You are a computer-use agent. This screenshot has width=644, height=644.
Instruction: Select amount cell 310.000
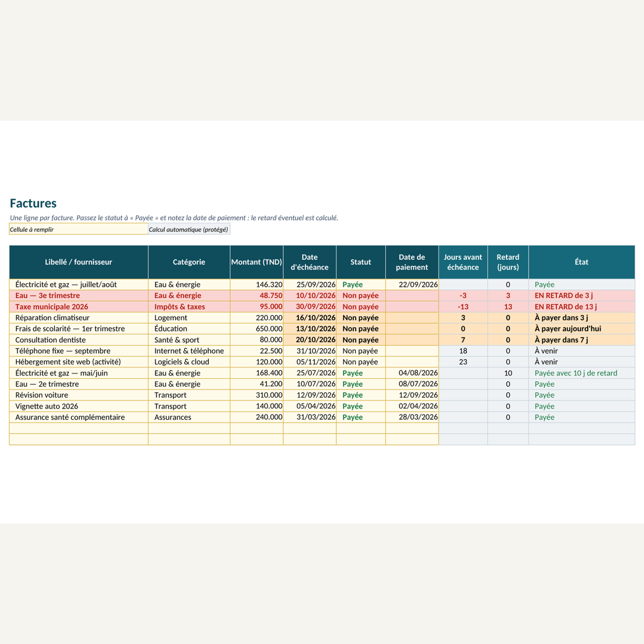(x=257, y=395)
